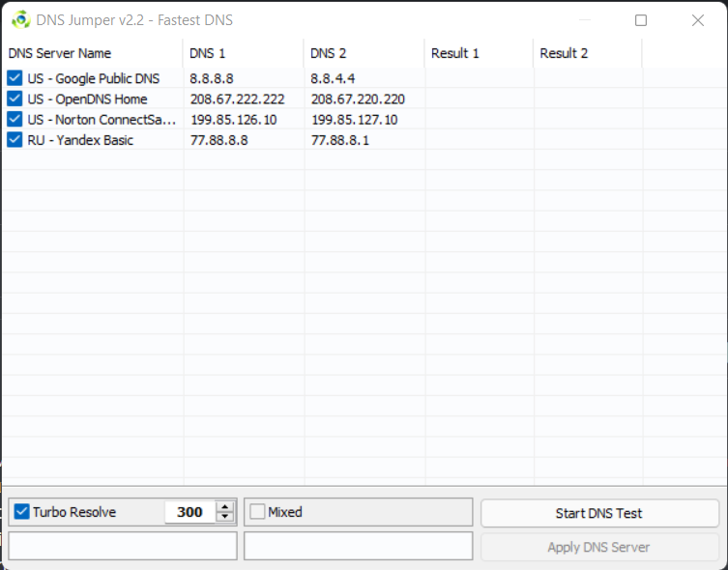
Task: Increase the Turbo Resolve value with up arrow
Action: click(224, 507)
